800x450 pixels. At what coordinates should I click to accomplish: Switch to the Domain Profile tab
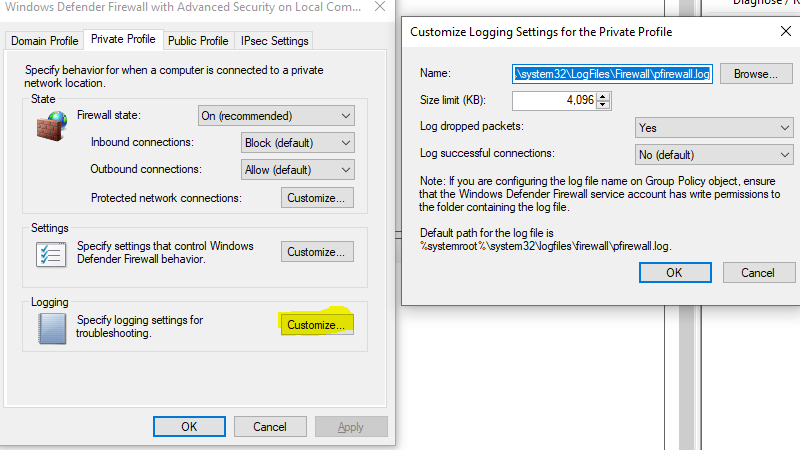point(43,41)
